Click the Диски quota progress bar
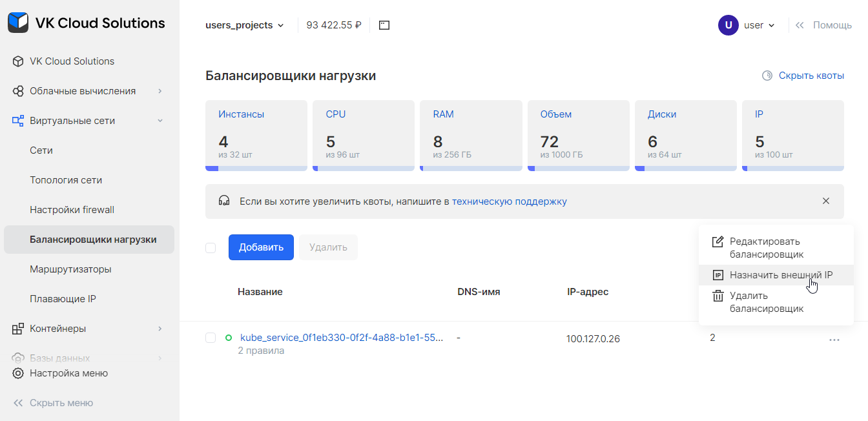 [x=686, y=169]
